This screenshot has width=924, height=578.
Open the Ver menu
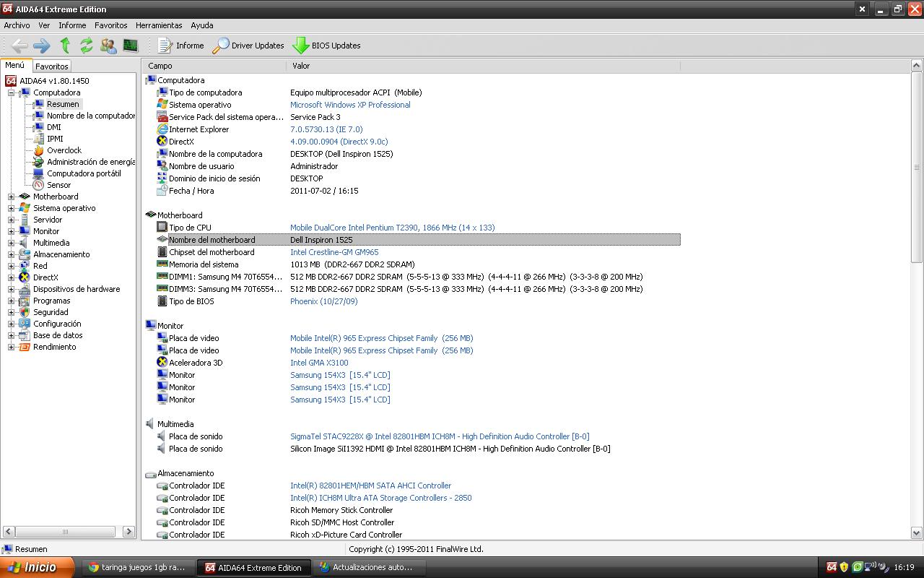coord(44,25)
